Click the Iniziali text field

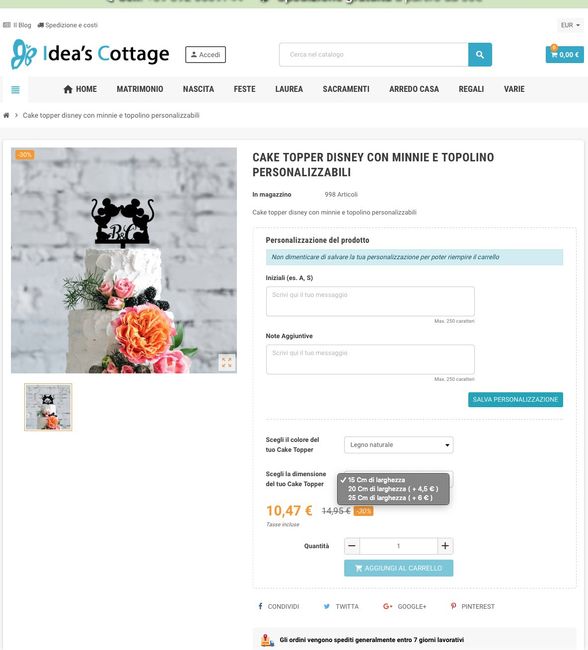pos(370,301)
